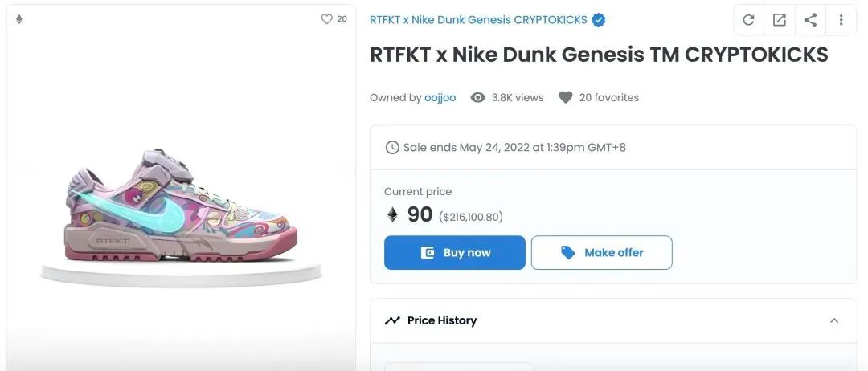Click the Ethereum icon beside price 90

pyautogui.click(x=392, y=214)
